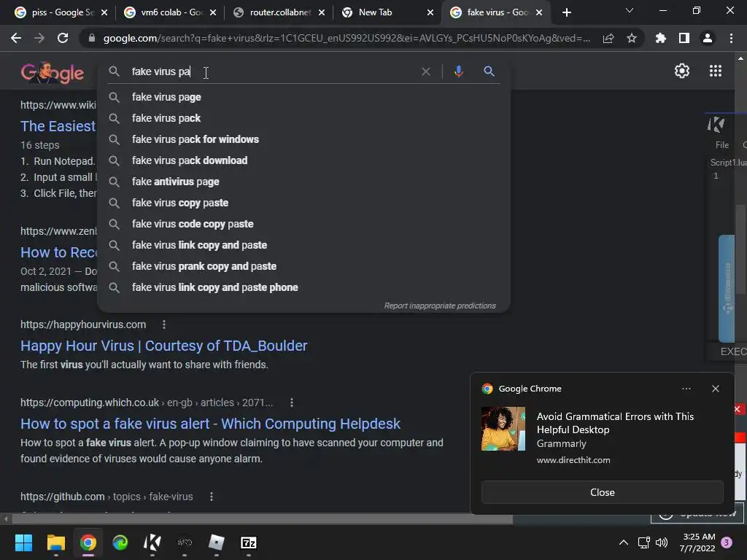Select suggestion 'fake virus pack for windows'
Viewport: 747px width, 560px height.
coord(304,139)
